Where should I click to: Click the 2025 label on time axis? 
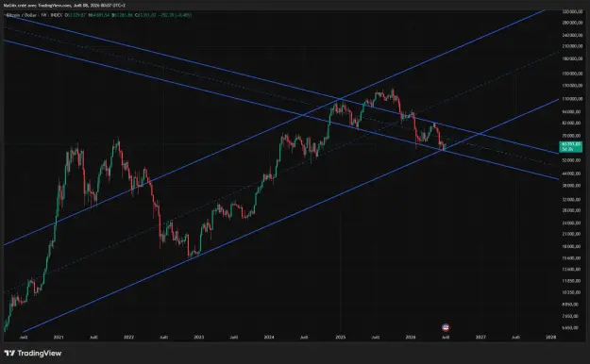point(341,338)
